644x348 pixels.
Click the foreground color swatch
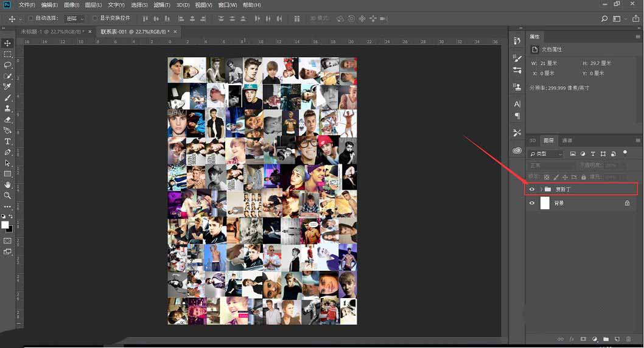pyautogui.click(x=5, y=225)
